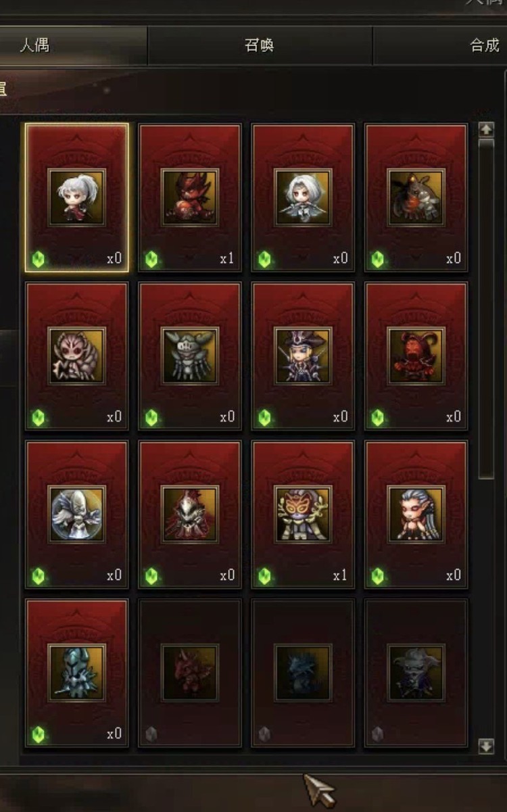Screen dimensions: 507x812
Task: Select the golden-masked figure doll card
Action: tap(303, 515)
